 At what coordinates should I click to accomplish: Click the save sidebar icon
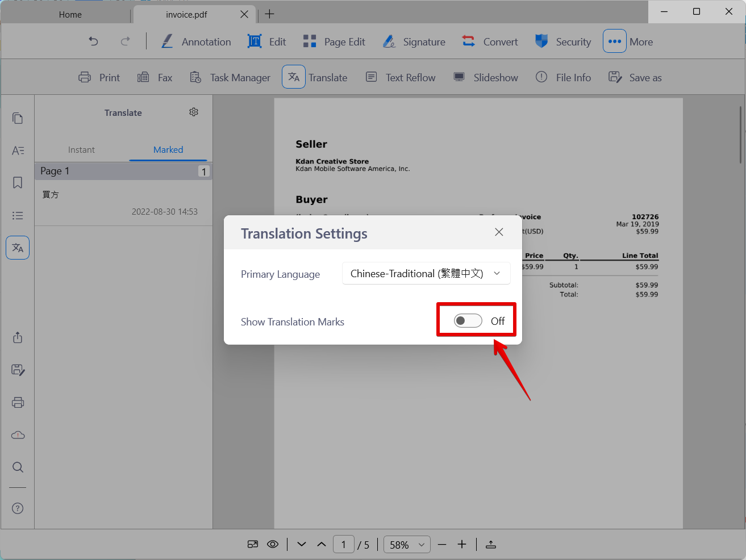pos(18,370)
